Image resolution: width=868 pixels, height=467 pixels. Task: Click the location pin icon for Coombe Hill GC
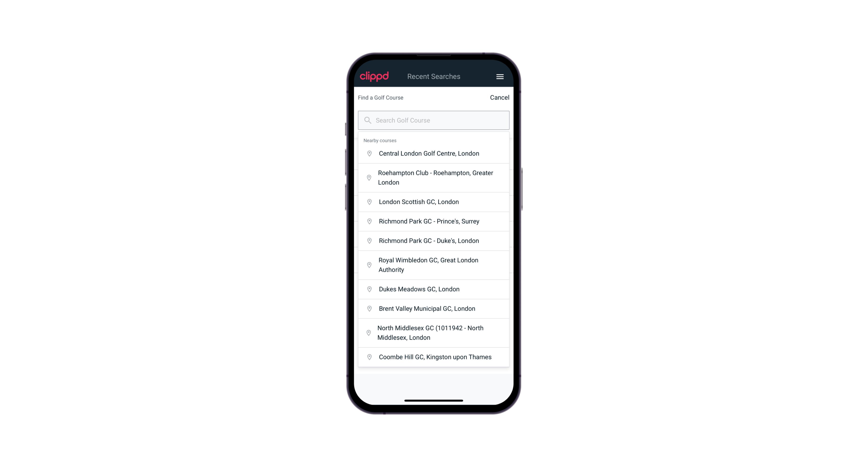coord(368,357)
